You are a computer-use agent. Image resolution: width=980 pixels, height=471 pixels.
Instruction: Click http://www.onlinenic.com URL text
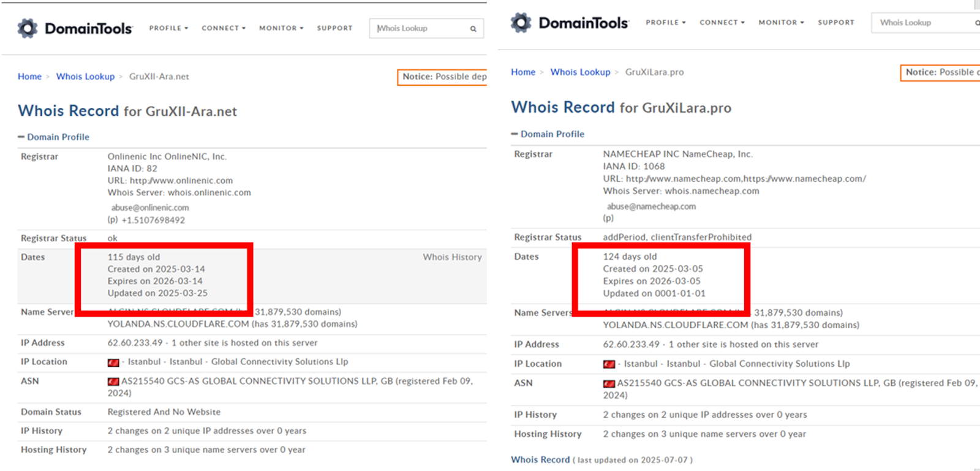[181, 181]
